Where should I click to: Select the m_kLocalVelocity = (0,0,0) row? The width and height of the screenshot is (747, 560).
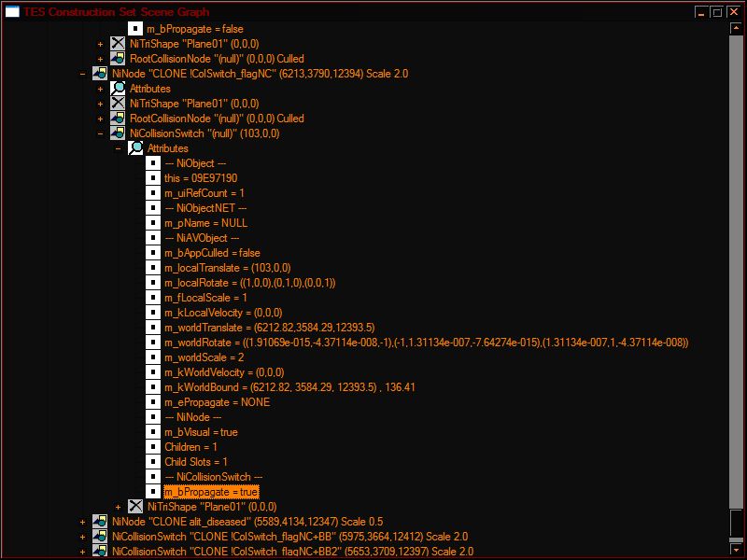click(223, 313)
